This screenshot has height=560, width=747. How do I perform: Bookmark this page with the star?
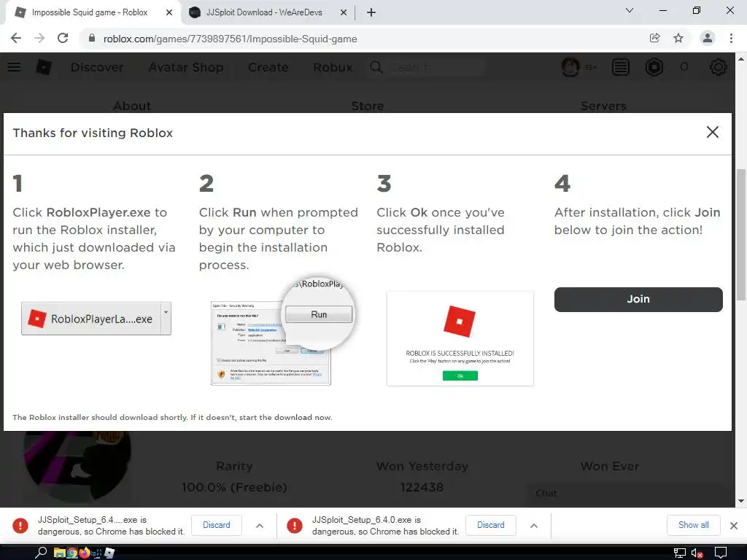[678, 38]
